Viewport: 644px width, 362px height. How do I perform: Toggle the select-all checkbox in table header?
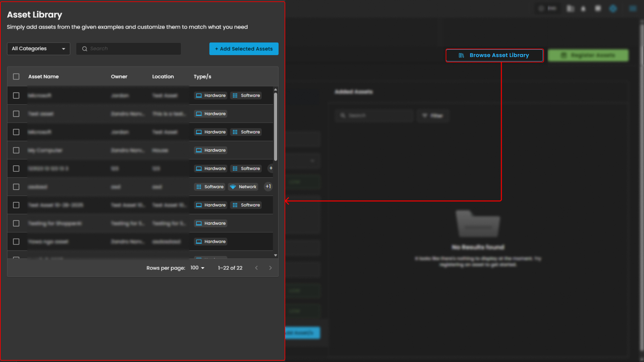point(16,77)
